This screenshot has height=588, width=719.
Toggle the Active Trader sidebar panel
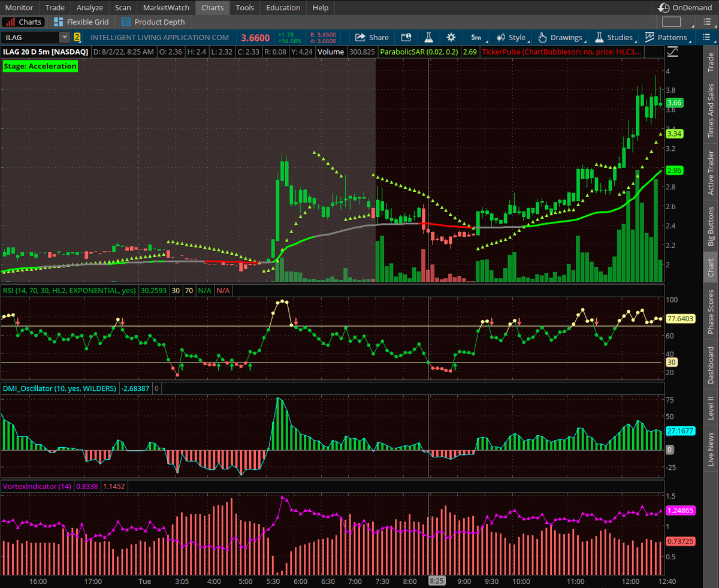[x=711, y=173]
